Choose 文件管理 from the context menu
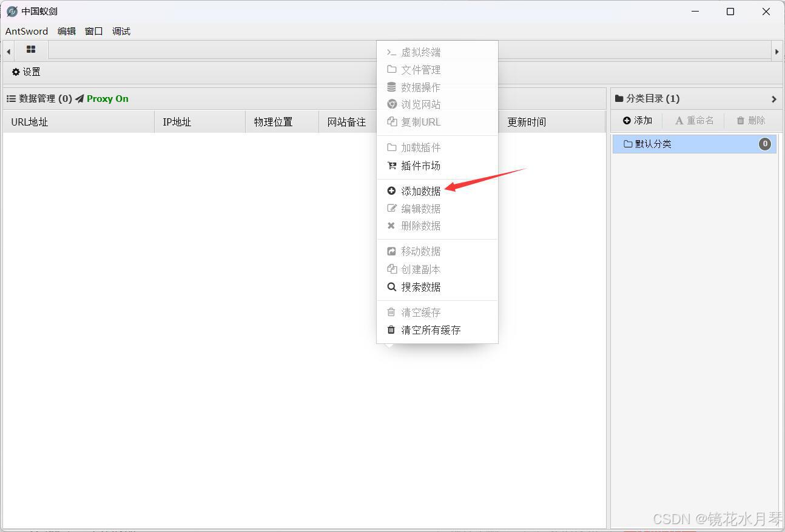The width and height of the screenshot is (785, 532). coord(437,70)
